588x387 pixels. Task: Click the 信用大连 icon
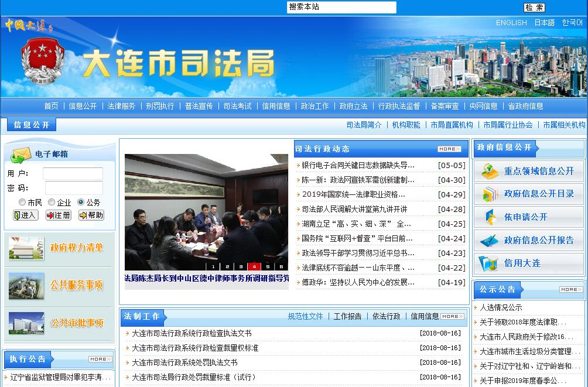click(489, 263)
